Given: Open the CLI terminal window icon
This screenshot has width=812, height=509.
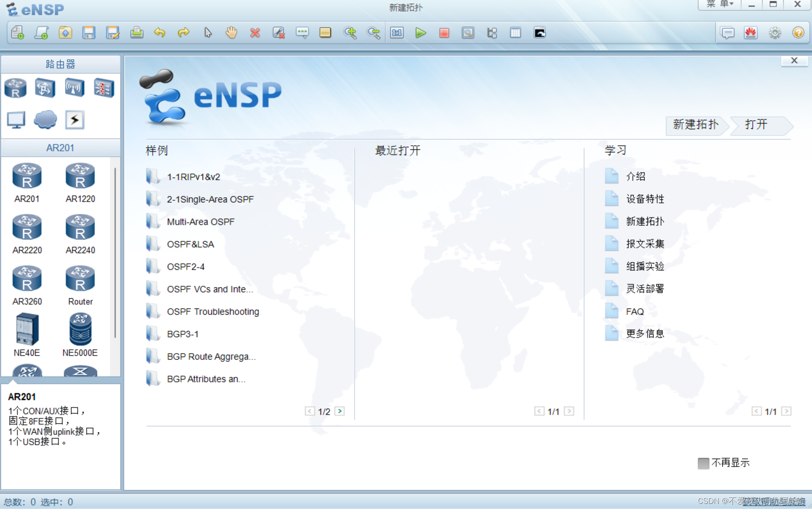Looking at the screenshot, I should (540, 33).
